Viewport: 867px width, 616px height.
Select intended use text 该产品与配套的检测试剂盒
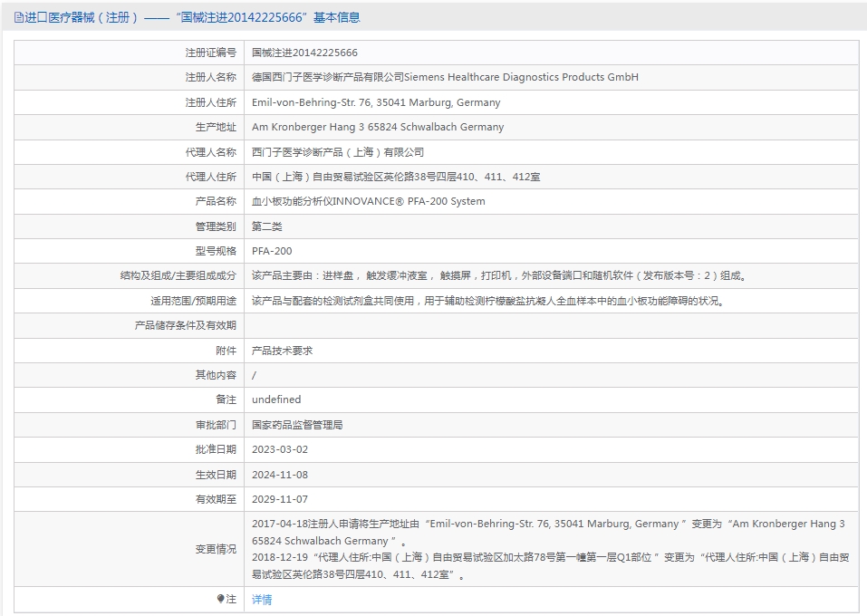489,301
